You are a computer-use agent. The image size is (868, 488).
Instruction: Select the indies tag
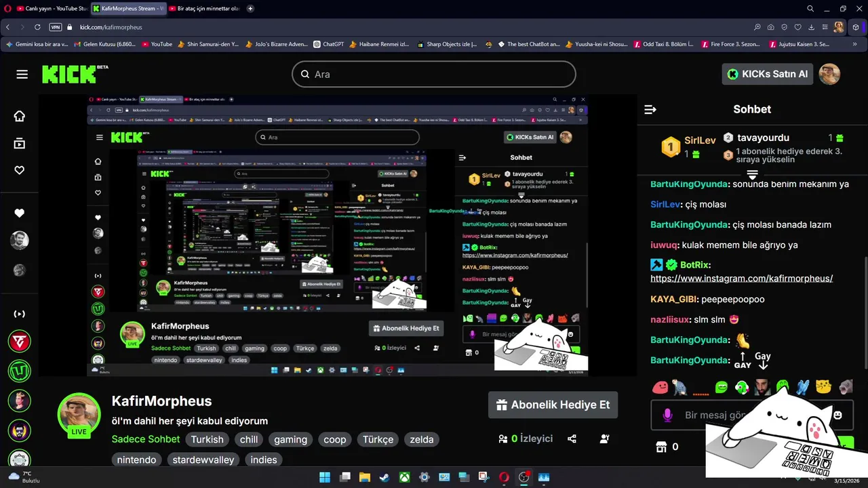pyautogui.click(x=264, y=460)
